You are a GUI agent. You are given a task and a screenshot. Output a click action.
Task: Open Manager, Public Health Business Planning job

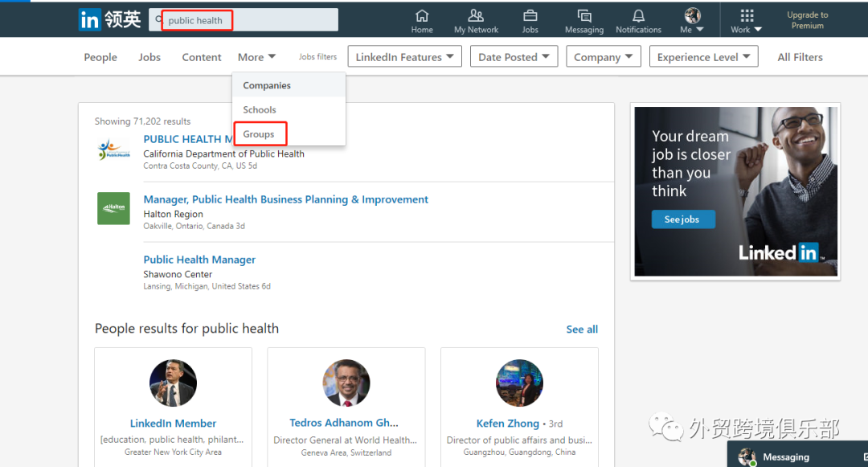click(285, 199)
